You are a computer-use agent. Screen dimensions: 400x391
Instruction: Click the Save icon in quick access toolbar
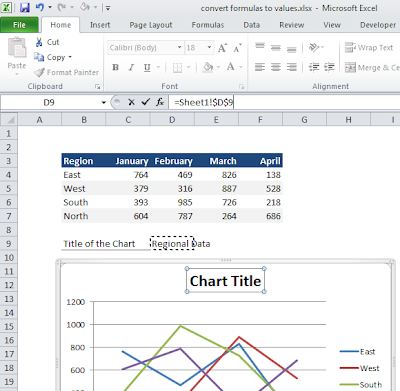[25, 7]
